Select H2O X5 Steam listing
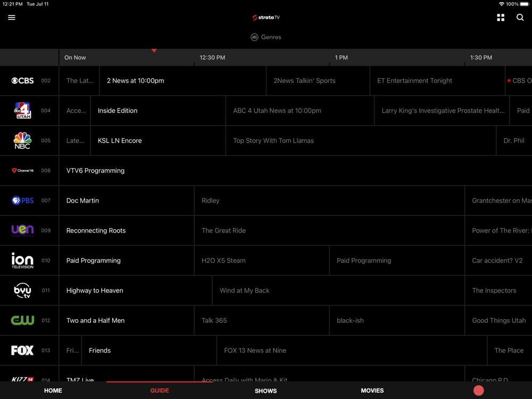This screenshot has height=399, width=532. pyautogui.click(x=262, y=260)
